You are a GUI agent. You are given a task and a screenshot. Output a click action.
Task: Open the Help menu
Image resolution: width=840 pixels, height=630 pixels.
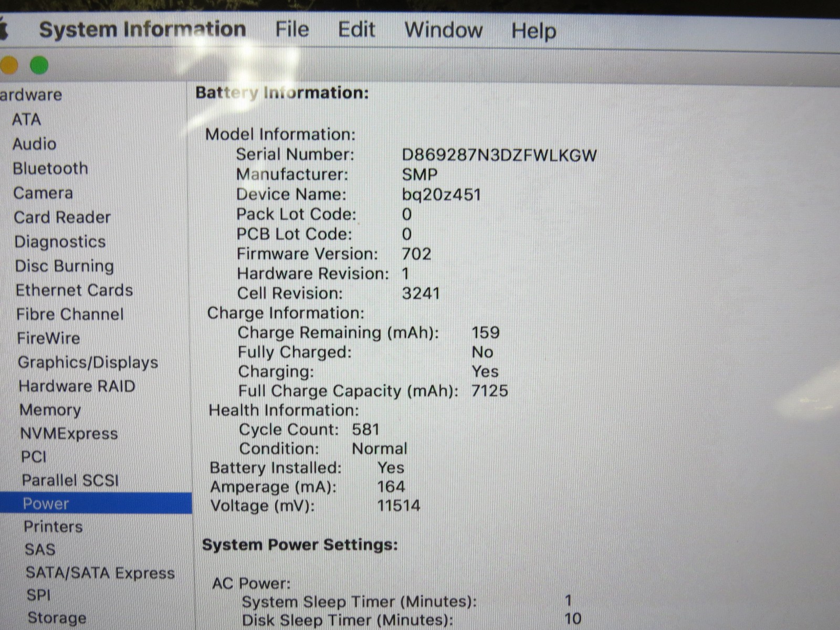click(533, 30)
